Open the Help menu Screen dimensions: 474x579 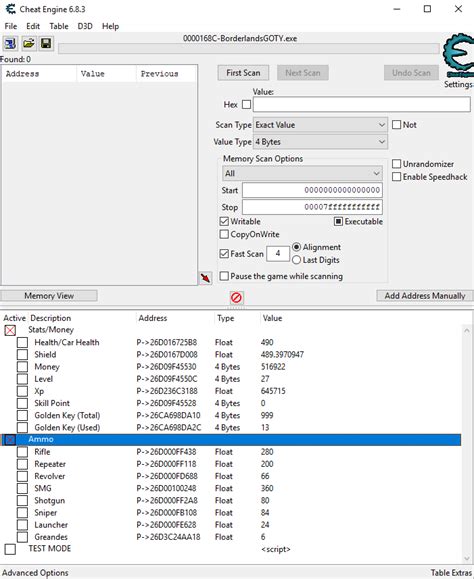(x=110, y=26)
